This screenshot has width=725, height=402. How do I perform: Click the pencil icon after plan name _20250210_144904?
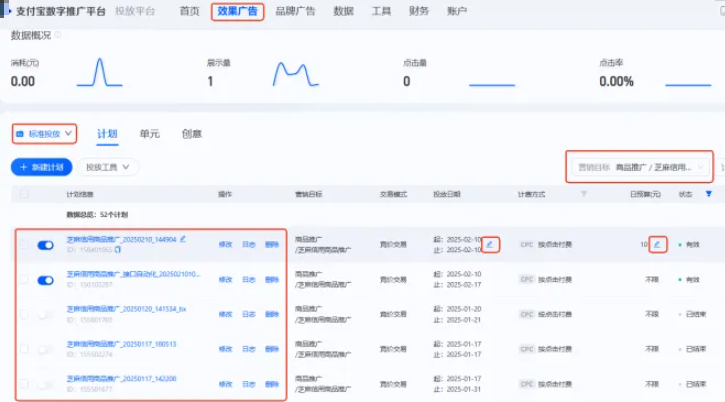(x=183, y=239)
